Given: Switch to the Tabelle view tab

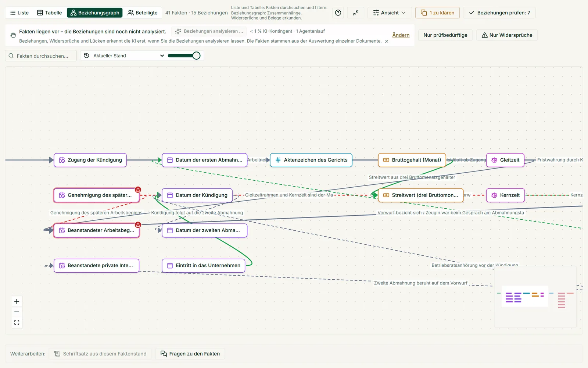Looking at the screenshot, I should [50, 13].
